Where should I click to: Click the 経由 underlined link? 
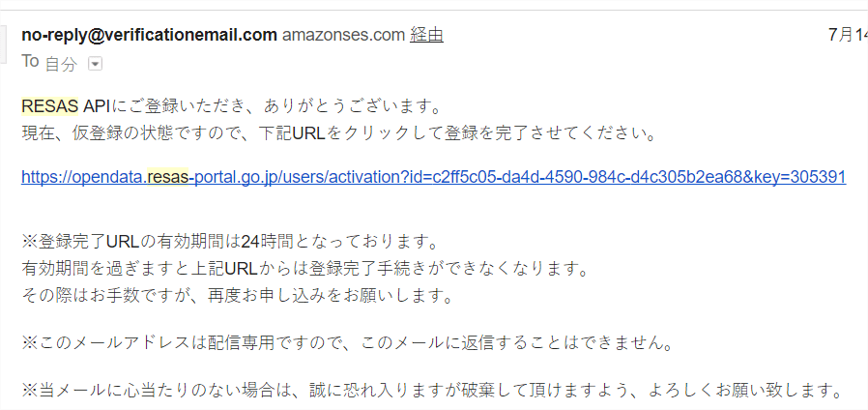[426, 36]
